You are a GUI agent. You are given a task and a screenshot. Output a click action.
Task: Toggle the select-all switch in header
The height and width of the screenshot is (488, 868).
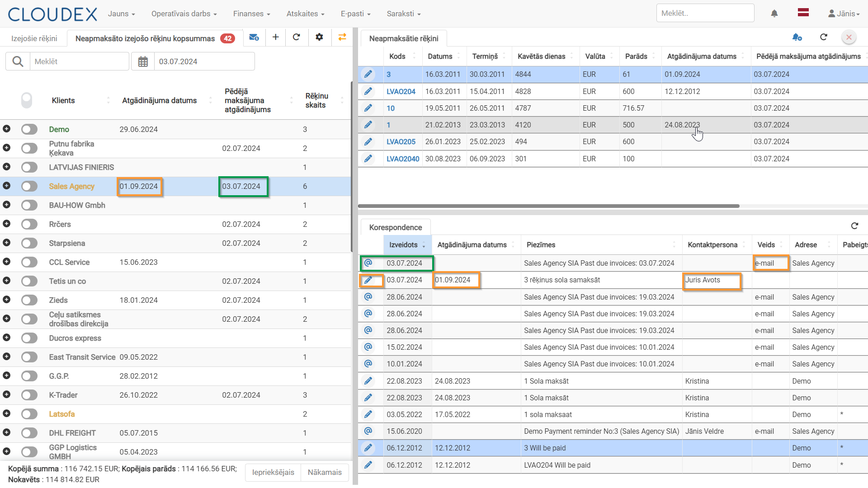pyautogui.click(x=27, y=100)
